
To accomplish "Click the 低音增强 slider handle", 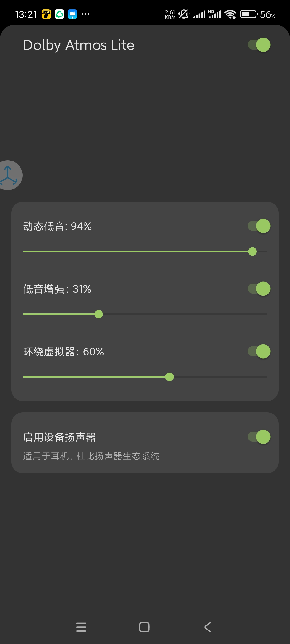I will (99, 314).
